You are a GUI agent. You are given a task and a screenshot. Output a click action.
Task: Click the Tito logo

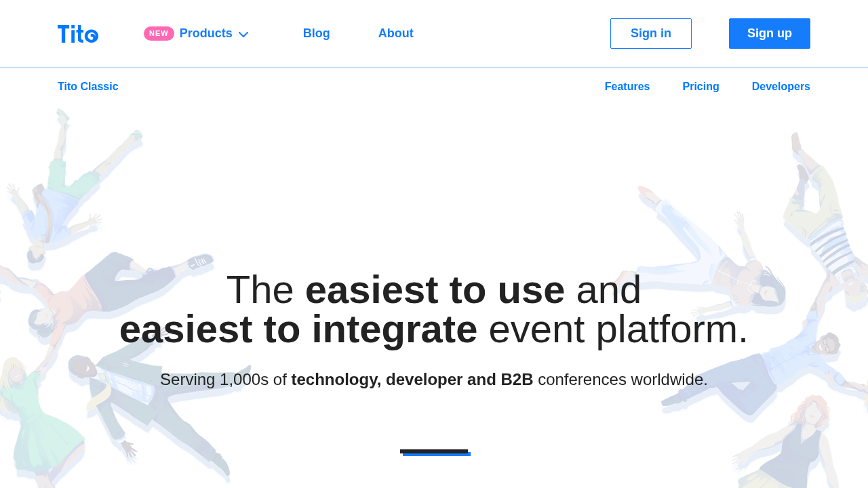tap(78, 34)
